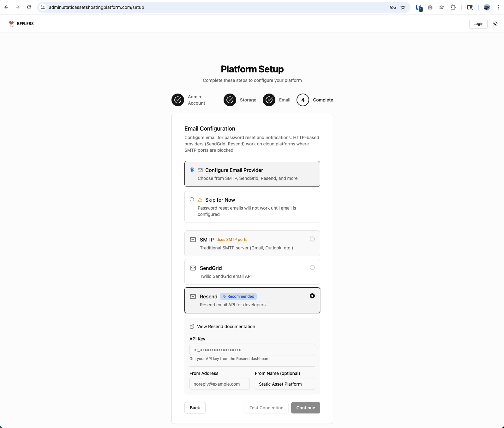Jump to the Storage setup step
The width and height of the screenshot is (504, 428).
(230, 100)
